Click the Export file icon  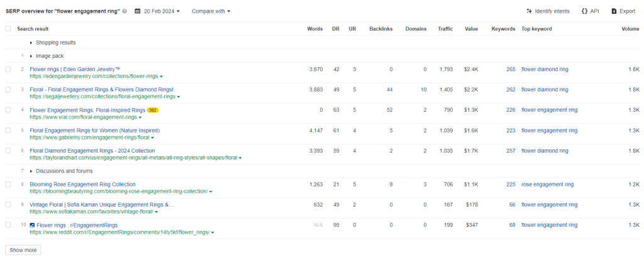tap(614, 11)
